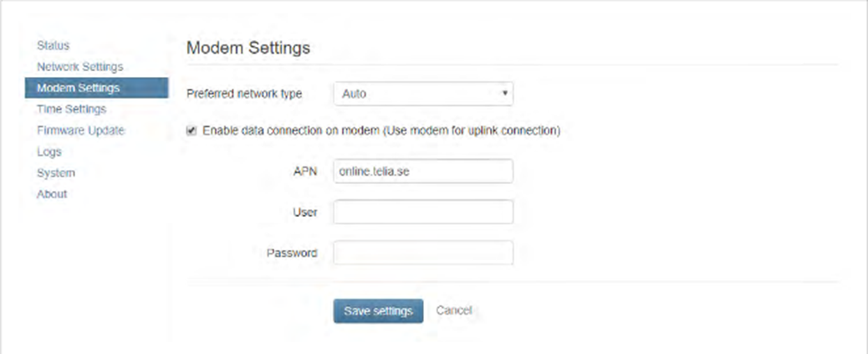Screen dimensions: 868x354
Task: Cancel the modem settings changes
Action: [x=453, y=310]
